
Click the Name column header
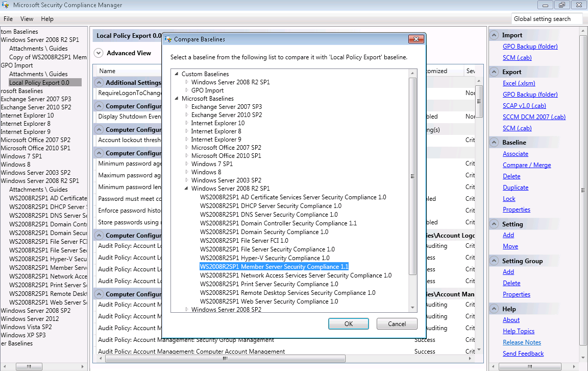(x=107, y=71)
